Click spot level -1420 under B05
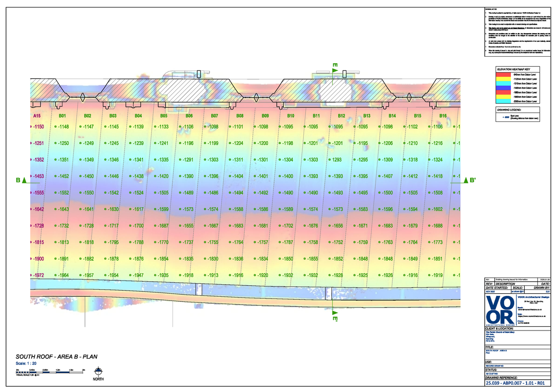 163,176
